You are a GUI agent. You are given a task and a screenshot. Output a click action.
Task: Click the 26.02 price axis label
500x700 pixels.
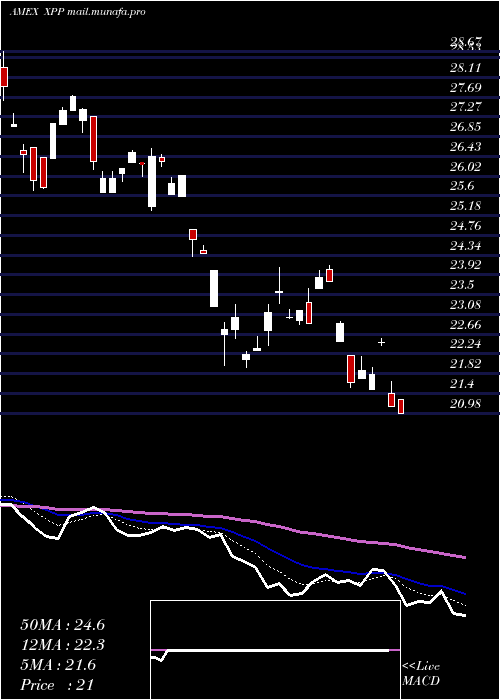tap(466, 167)
